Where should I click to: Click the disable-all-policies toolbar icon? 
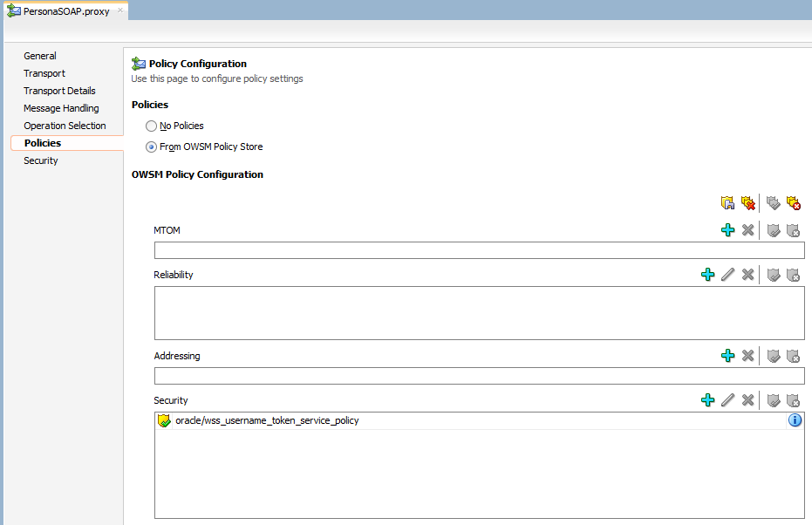click(x=794, y=202)
